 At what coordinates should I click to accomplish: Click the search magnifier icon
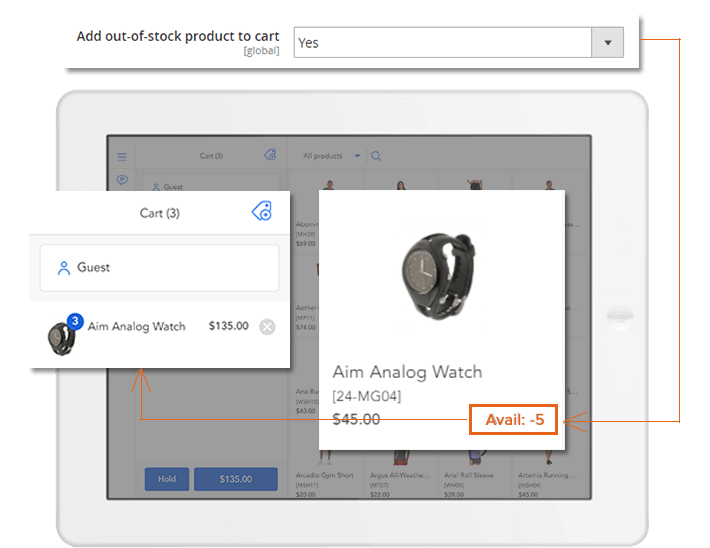[x=376, y=156]
